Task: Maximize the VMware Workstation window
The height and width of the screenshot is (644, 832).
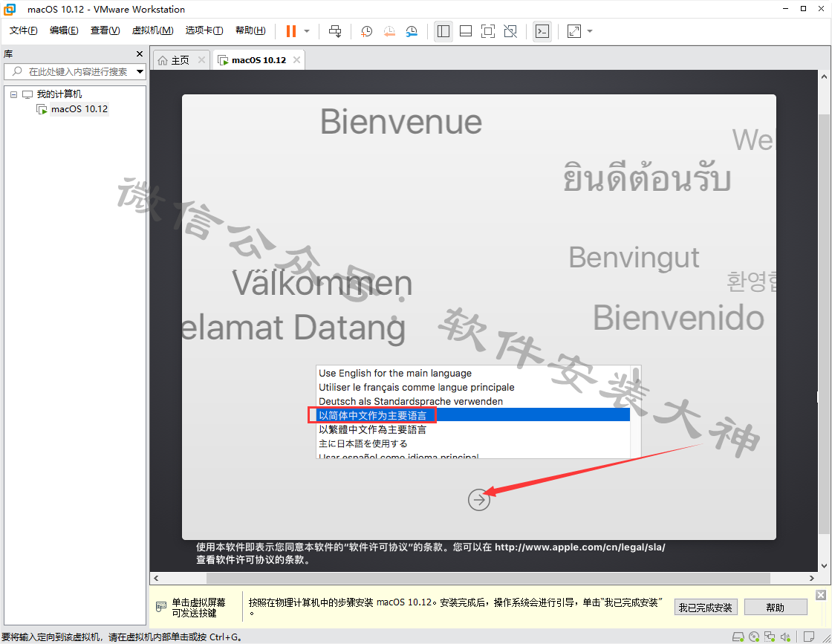Action: 803,8
